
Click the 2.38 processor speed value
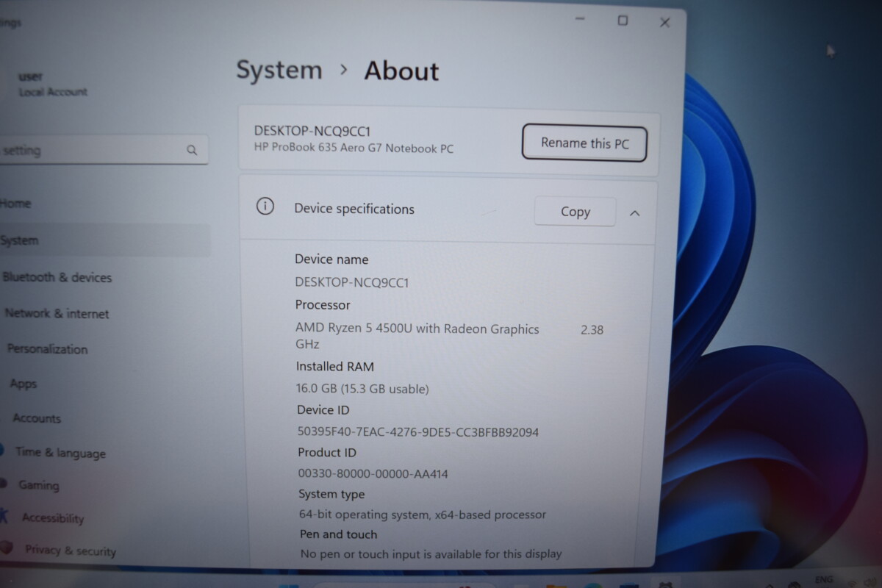pos(592,330)
